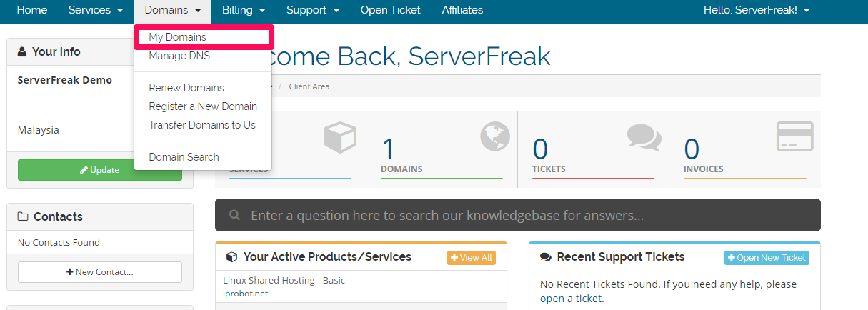868x310 pixels.
Task: Click the user icon beside Your Info
Action: tap(22, 51)
